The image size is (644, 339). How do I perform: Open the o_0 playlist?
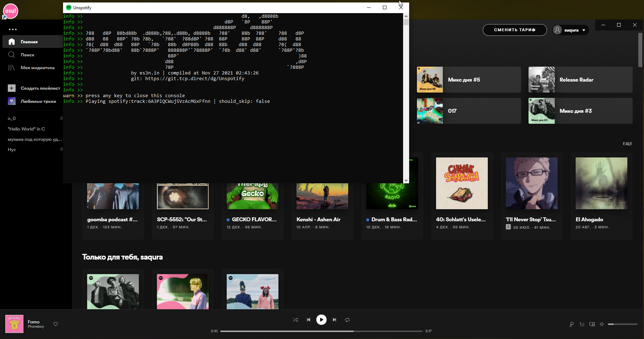coord(12,118)
